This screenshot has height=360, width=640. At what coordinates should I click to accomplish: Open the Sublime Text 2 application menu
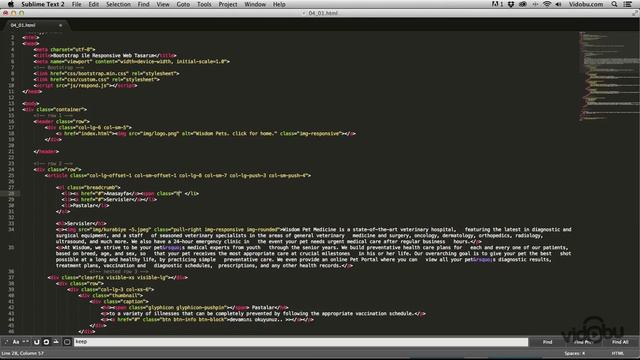[x=43, y=4]
